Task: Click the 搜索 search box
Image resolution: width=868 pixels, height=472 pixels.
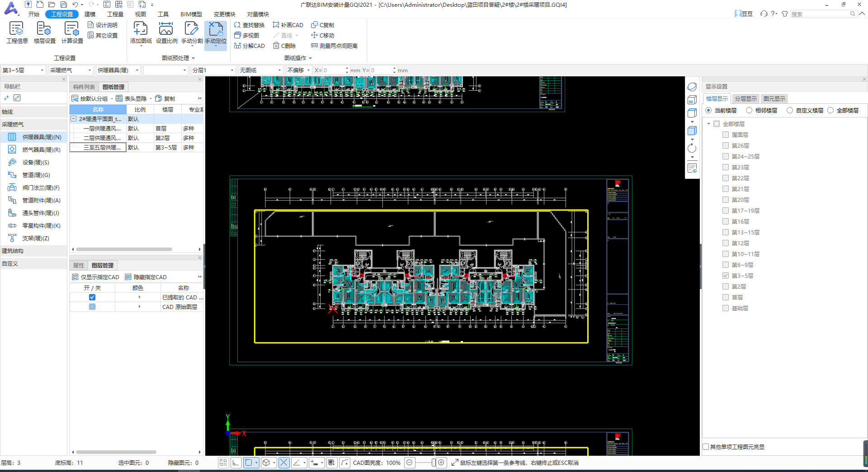Action: pos(823,14)
